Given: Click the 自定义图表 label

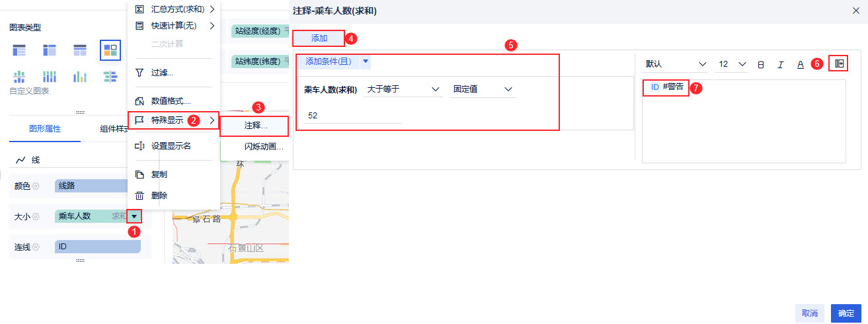Looking at the screenshot, I should [29, 91].
